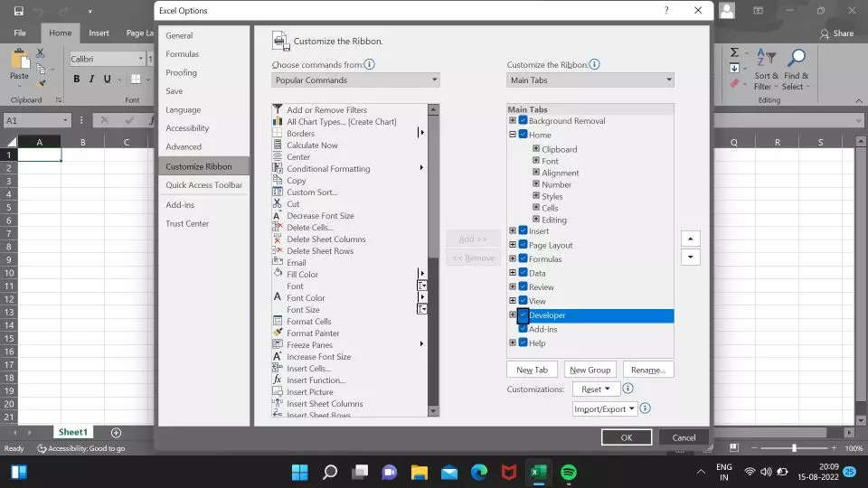Screen dimensions: 868x488
Task: Click the AutoSum sigma icon
Action: click(x=734, y=52)
